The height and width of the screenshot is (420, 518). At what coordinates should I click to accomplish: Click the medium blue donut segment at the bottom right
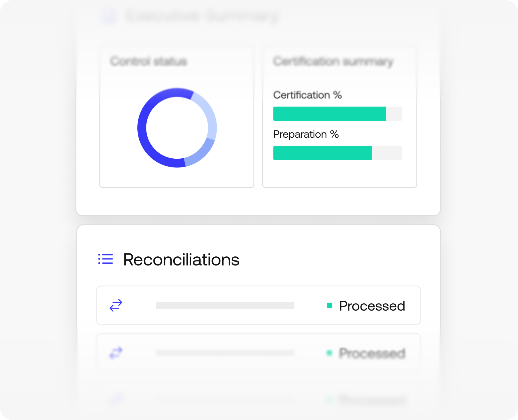[201, 155]
